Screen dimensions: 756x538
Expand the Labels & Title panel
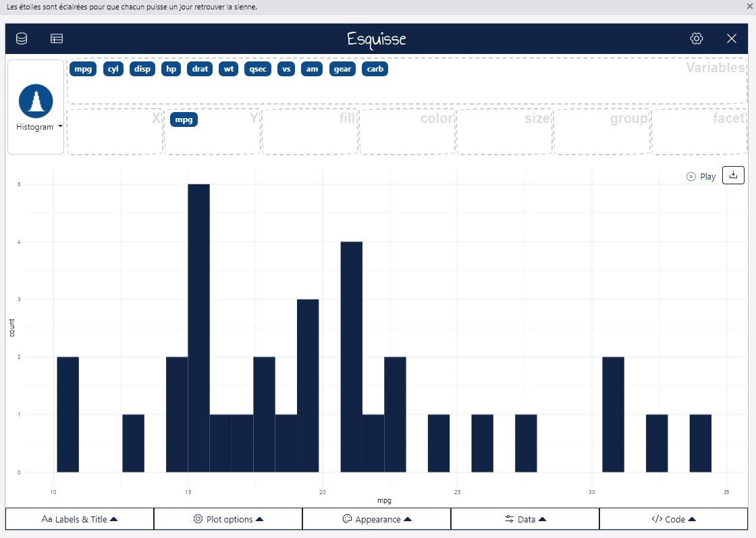(80, 519)
